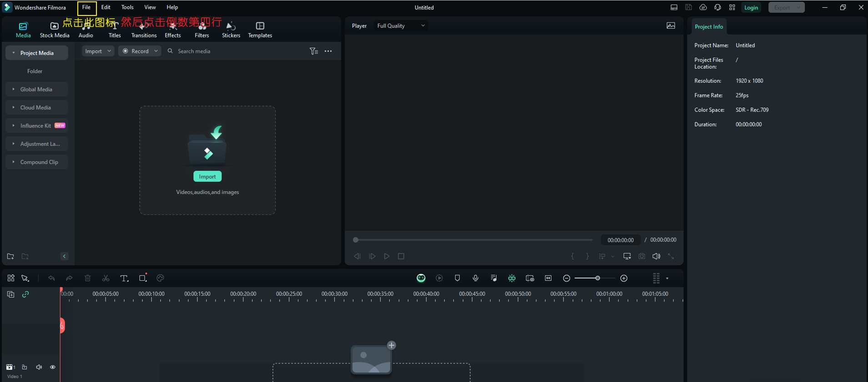Toggle lock on the Video 1 track
This screenshot has height=382, width=868.
click(25, 367)
